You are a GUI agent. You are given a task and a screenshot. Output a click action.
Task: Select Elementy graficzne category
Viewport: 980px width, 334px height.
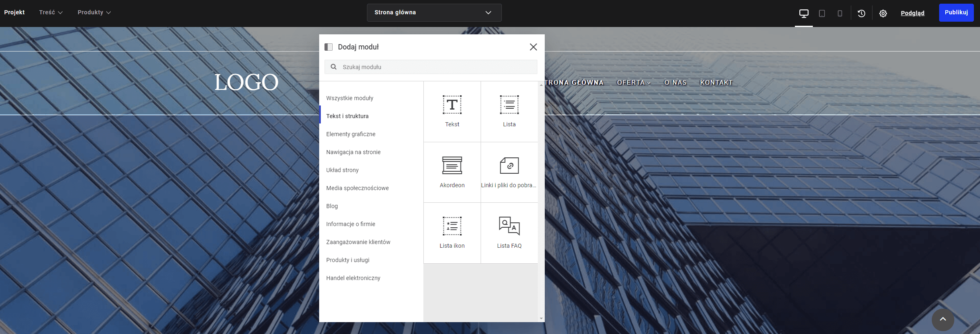[x=371, y=134]
